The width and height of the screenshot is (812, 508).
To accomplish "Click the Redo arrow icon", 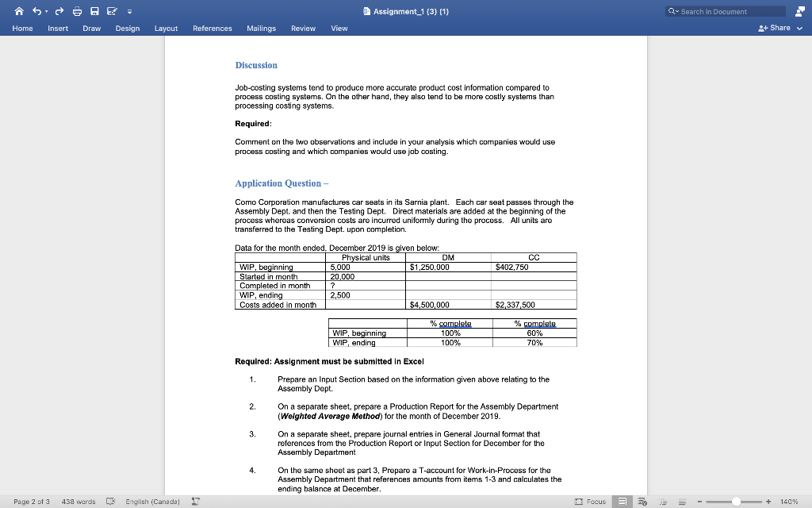I will pyautogui.click(x=59, y=11).
